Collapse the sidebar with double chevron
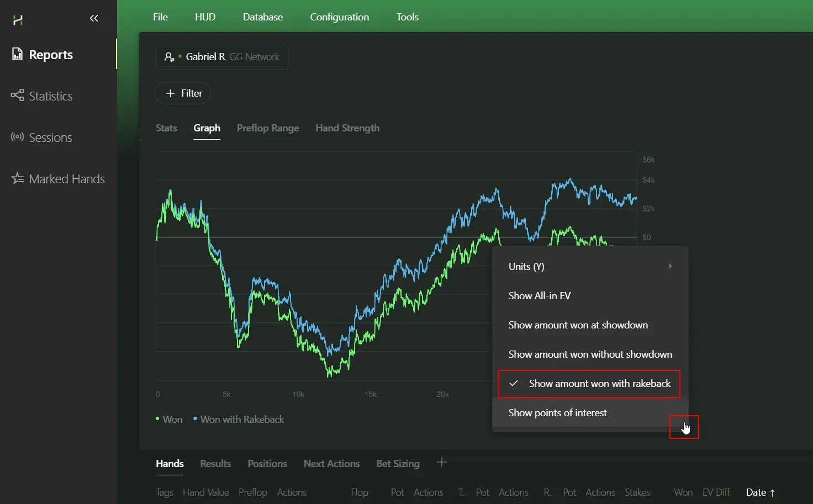This screenshot has height=504, width=813. (94, 18)
